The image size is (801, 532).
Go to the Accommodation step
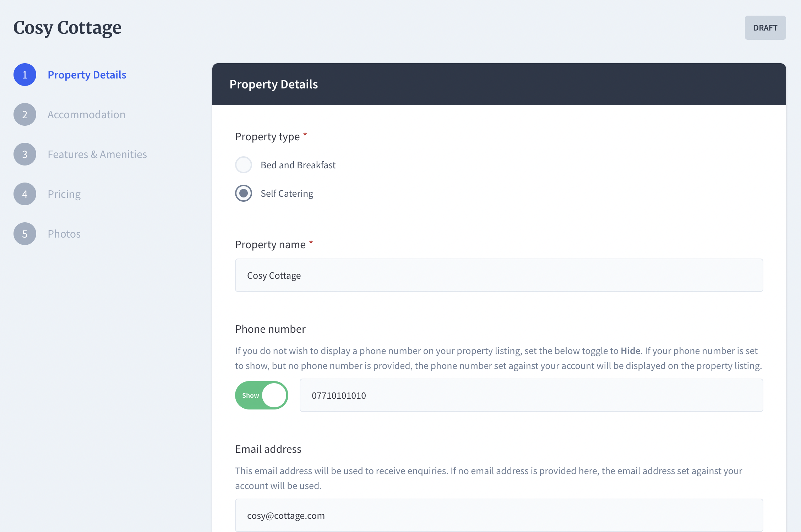point(86,115)
